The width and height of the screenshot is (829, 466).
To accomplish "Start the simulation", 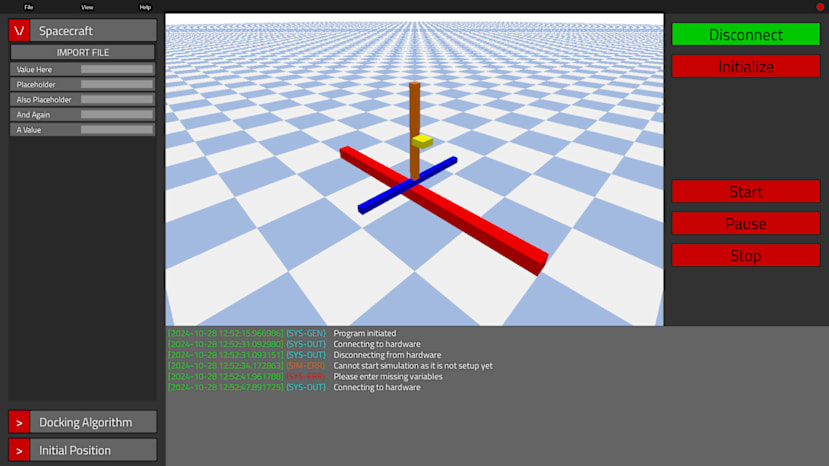I will pyautogui.click(x=745, y=191).
